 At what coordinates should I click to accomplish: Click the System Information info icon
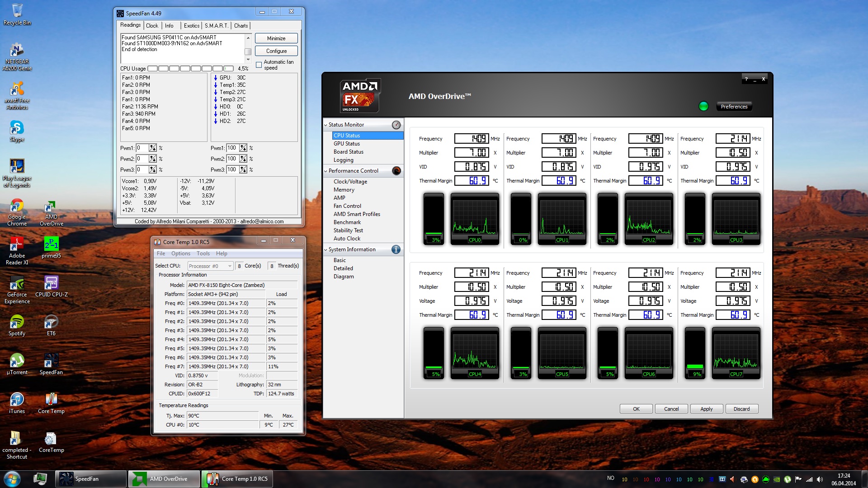point(396,249)
